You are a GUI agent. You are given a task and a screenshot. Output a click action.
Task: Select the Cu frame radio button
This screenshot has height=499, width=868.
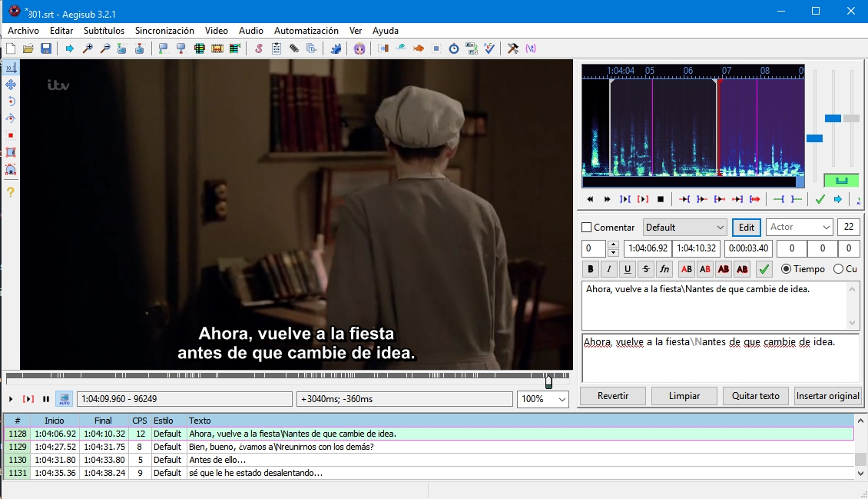(838, 269)
